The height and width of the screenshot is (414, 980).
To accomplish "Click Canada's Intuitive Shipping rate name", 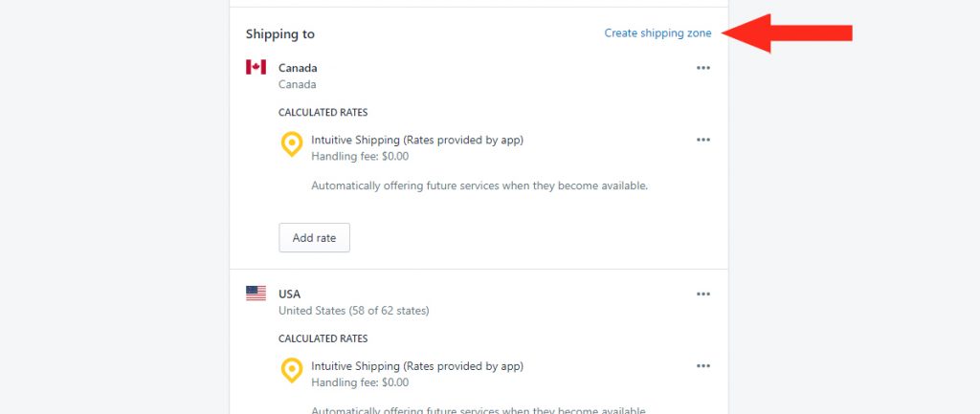I will click(417, 140).
